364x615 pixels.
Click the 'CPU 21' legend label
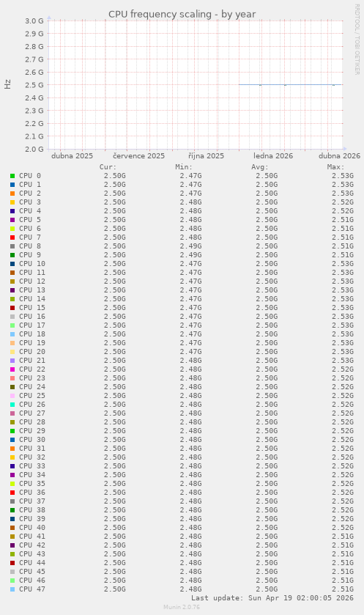(32, 360)
